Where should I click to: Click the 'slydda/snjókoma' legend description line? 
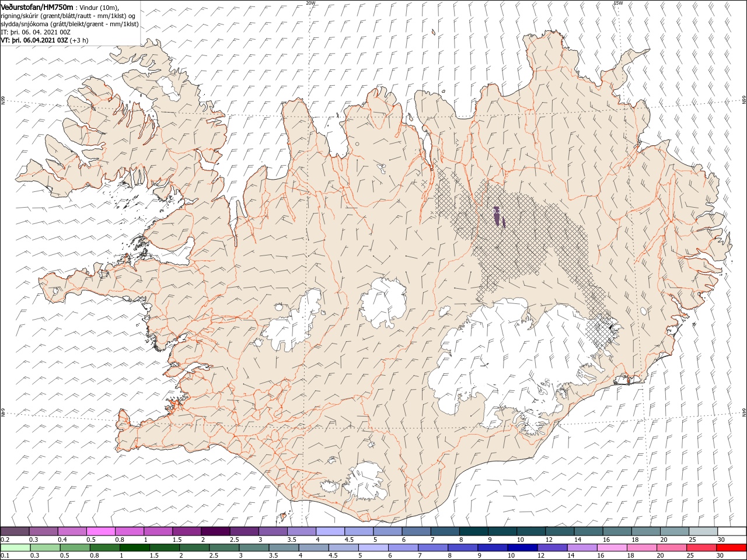[x=69, y=24]
